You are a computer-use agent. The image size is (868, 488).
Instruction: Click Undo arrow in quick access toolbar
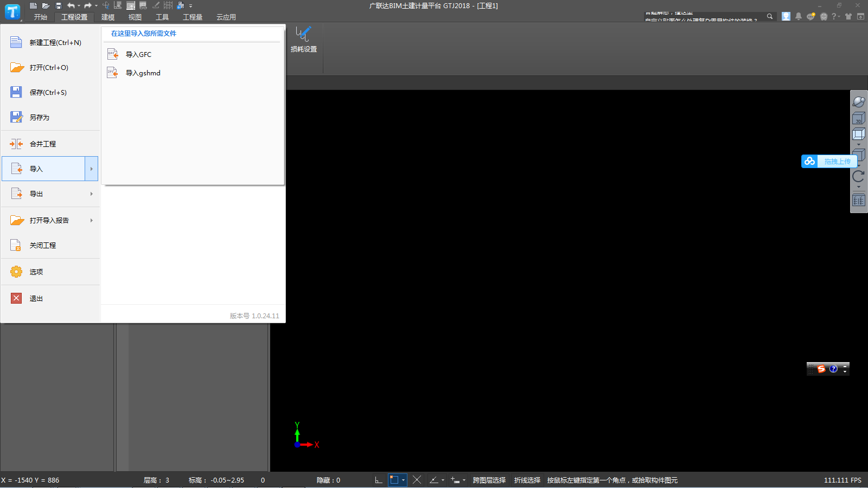pyautogui.click(x=71, y=5)
